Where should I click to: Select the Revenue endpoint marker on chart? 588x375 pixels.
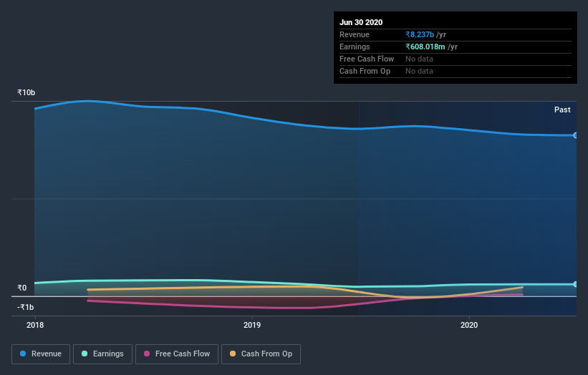[576, 135]
